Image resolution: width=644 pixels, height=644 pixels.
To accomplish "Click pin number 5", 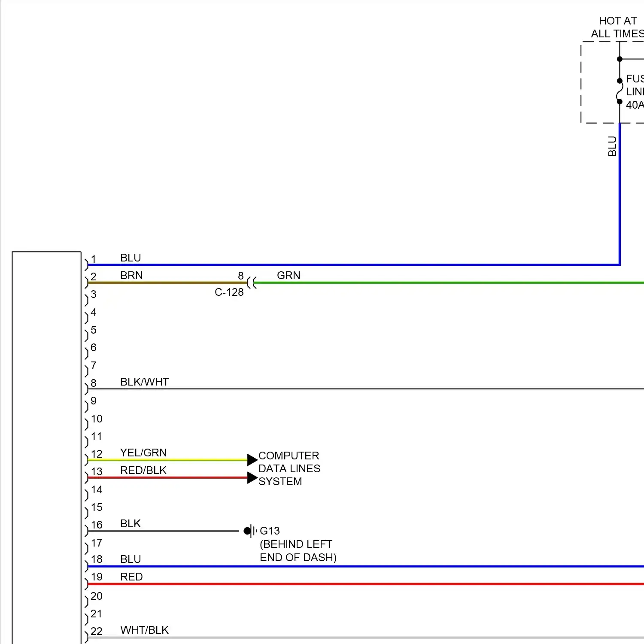I will [x=94, y=330].
